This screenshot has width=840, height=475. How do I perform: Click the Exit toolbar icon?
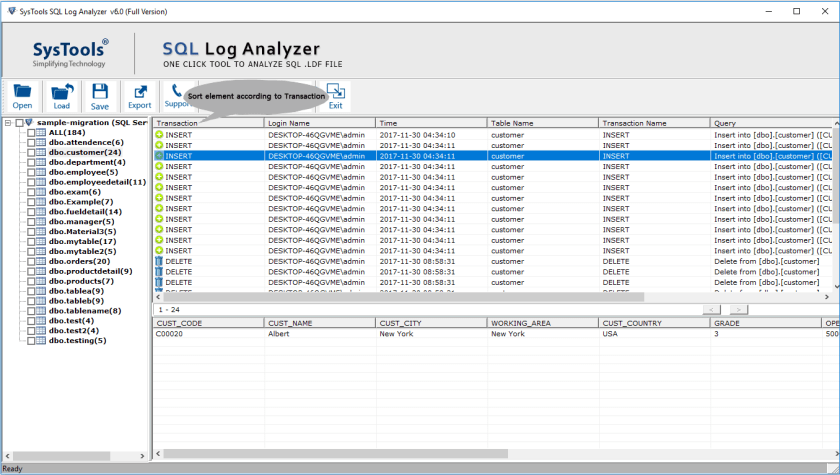tap(335, 95)
